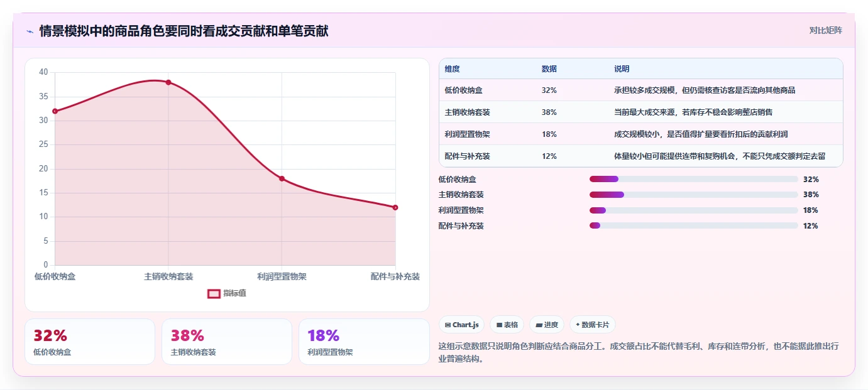The height and width of the screenshot is (390, 868).
Task: Select the 配件与补充装 data point on the line chart
Action: (x=395, y=207)
